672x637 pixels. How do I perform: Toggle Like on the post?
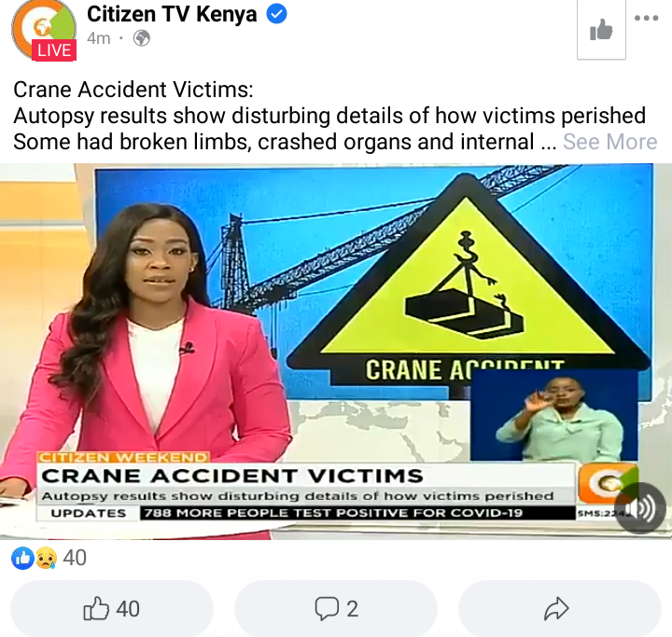[112, 609]
